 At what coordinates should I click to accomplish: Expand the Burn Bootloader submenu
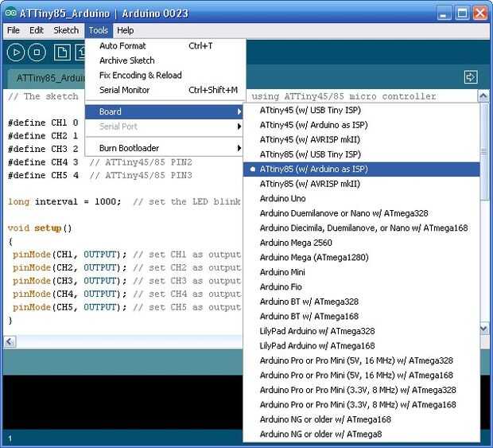pyautogui.click(x=164, y=148)
